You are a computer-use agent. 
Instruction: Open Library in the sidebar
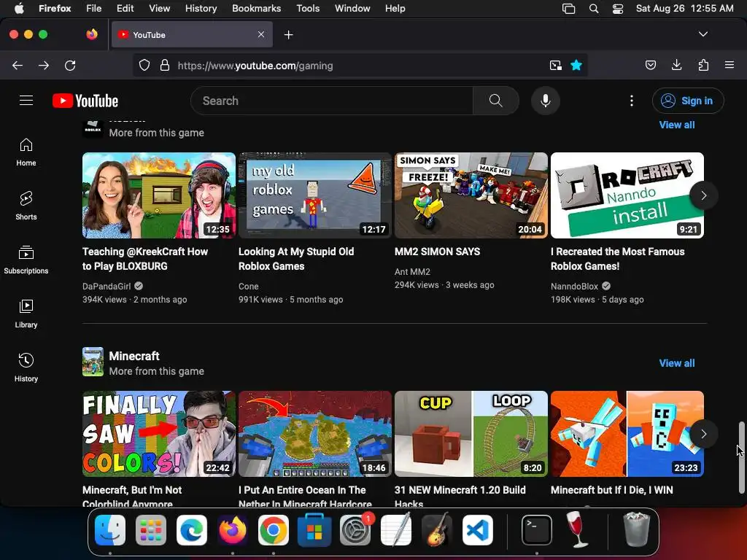pos(26,314)
